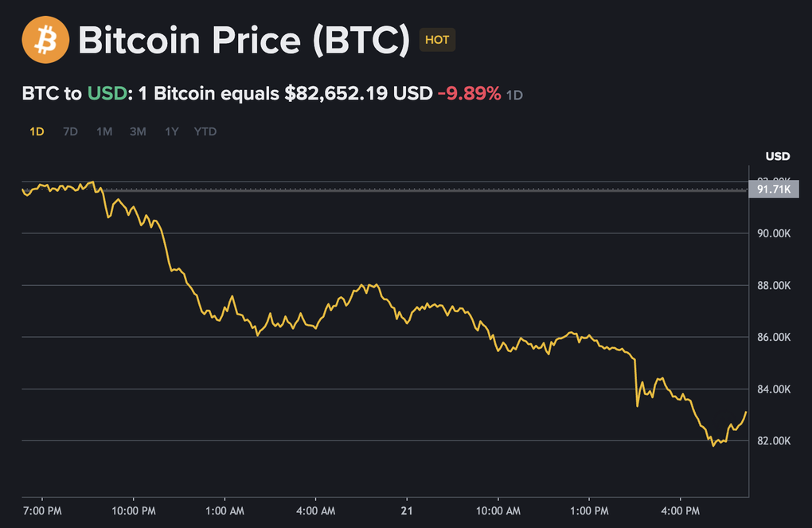Screen dimensions: 812x528
Task: Select the 1Y range option
Action: tap(170, 131)
